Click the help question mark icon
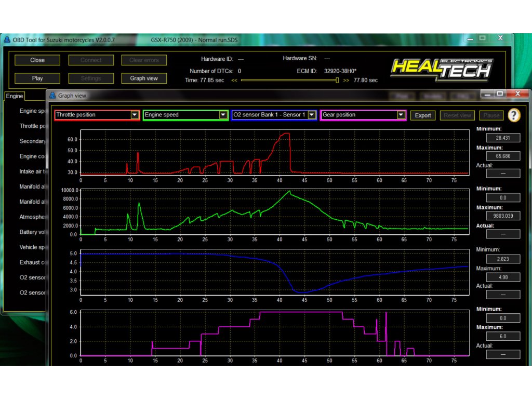This screenshot has height=399, width=532. [x=514, y=115]
